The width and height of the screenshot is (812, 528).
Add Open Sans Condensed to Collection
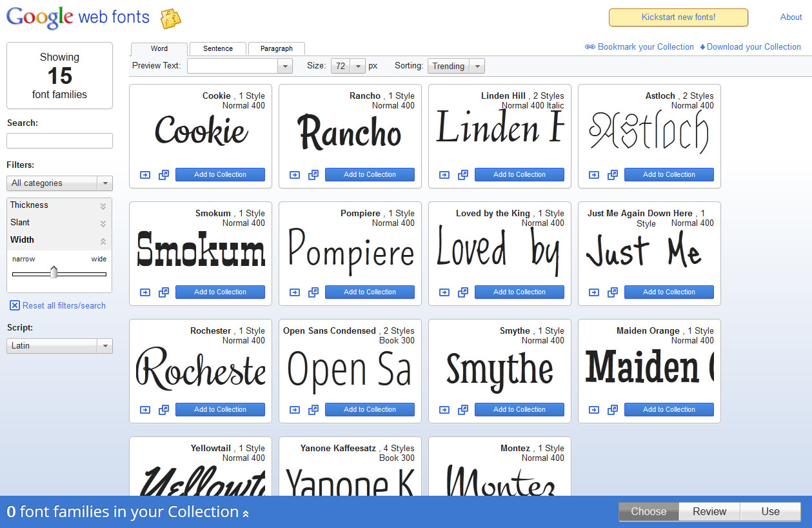370,410
